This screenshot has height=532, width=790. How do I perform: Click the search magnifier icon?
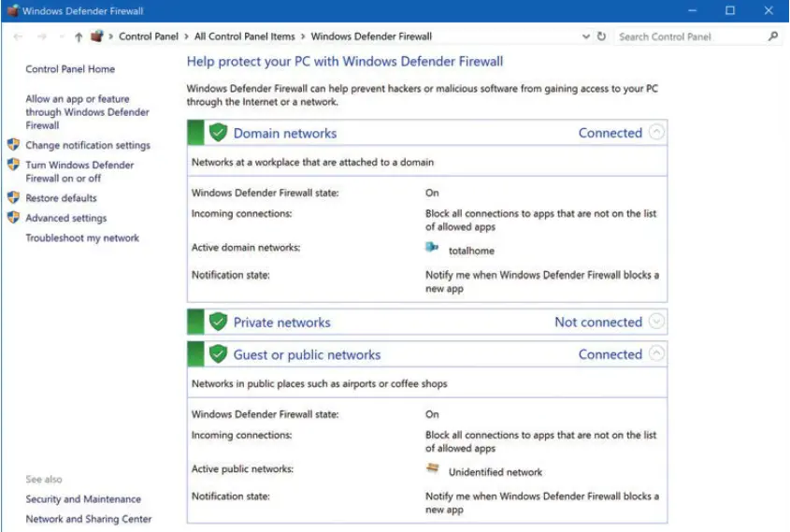click(773, 36)
